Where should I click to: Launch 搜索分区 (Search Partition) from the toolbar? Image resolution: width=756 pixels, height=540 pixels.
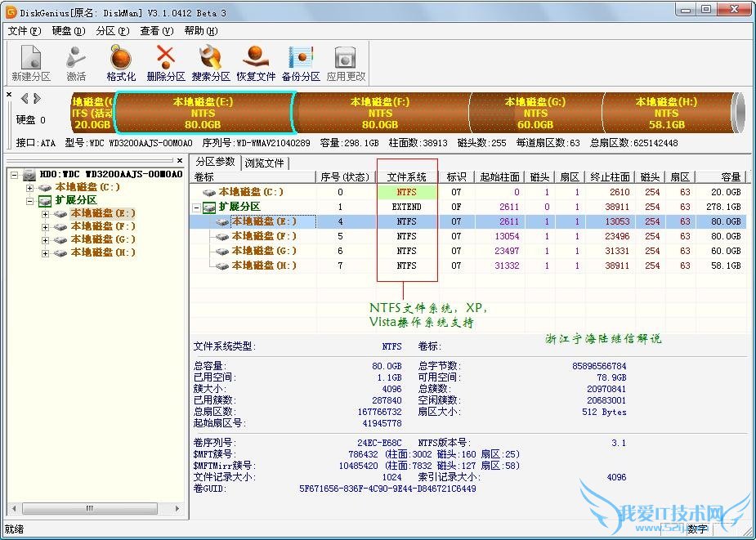[211, 63]
